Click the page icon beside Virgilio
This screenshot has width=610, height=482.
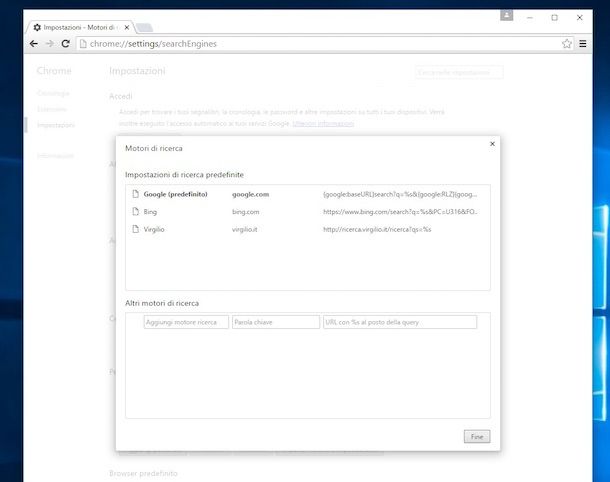coord(135,229)
